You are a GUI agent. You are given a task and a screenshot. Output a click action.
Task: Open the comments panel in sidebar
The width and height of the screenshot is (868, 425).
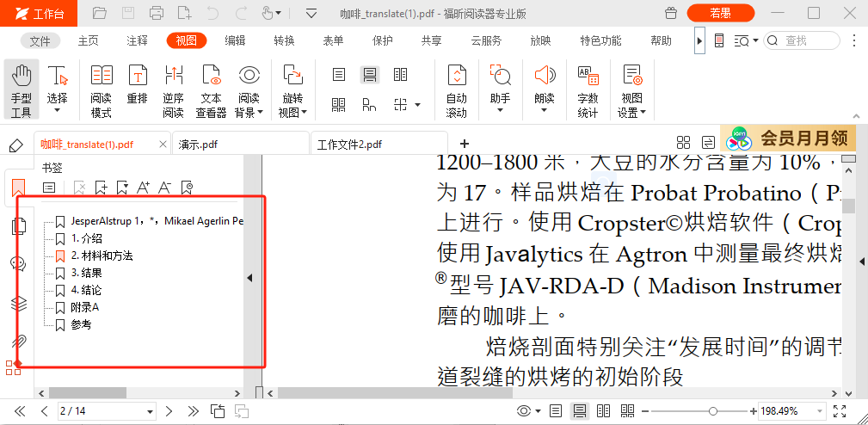click(x=18, y=264)
